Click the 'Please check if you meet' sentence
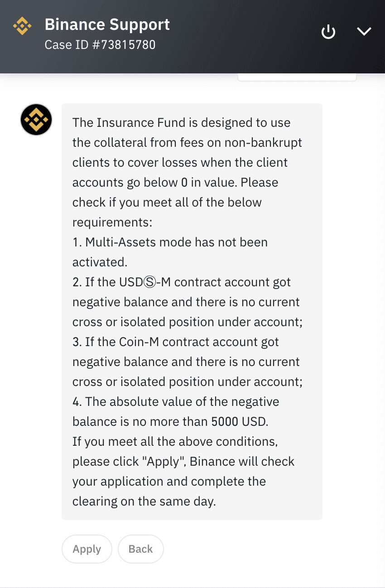This screenshot has height=588, width=385. pos(175,202)
